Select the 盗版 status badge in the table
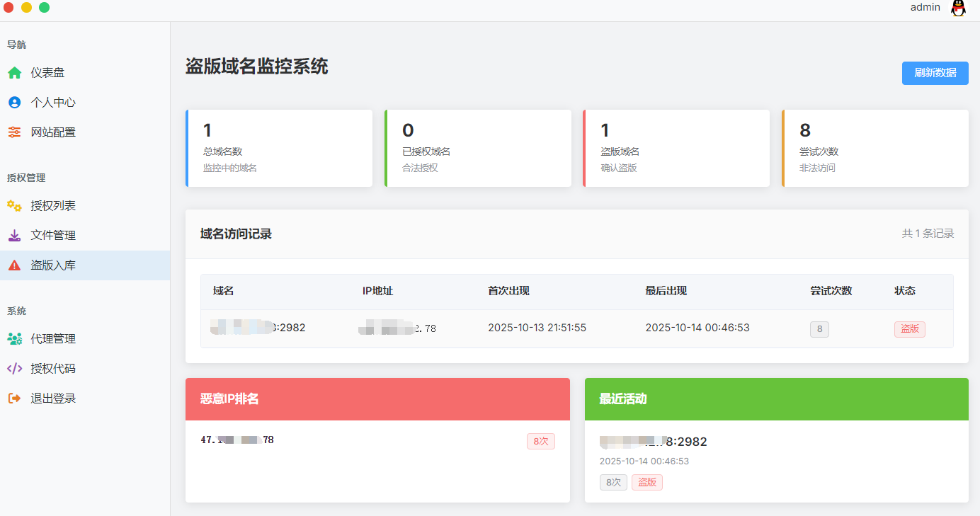This screenshot has width=980, height=516. tap(909, 328)
